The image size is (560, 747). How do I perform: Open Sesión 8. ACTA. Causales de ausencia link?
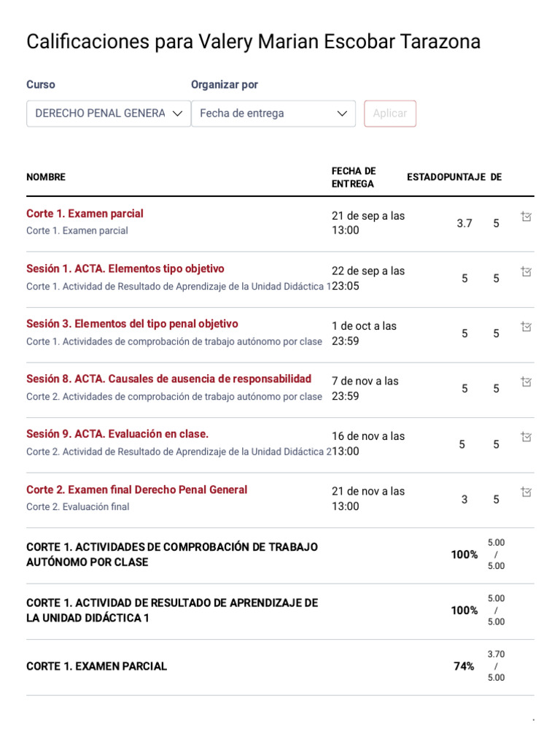(x=168, y=379)
